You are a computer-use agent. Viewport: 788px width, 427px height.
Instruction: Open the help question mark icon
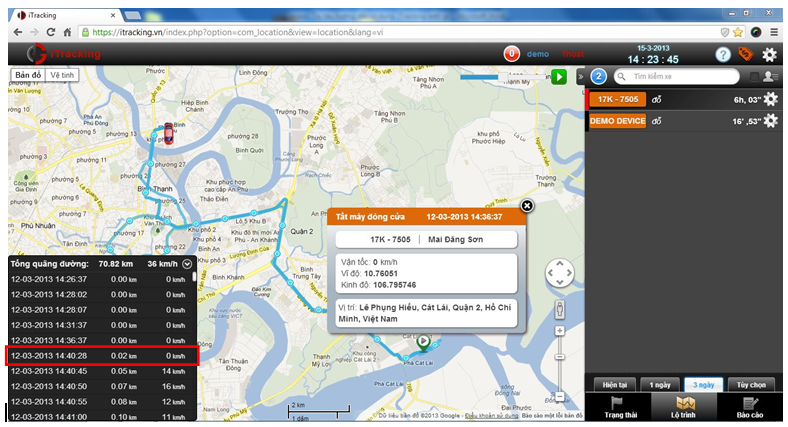coord(723,54)
